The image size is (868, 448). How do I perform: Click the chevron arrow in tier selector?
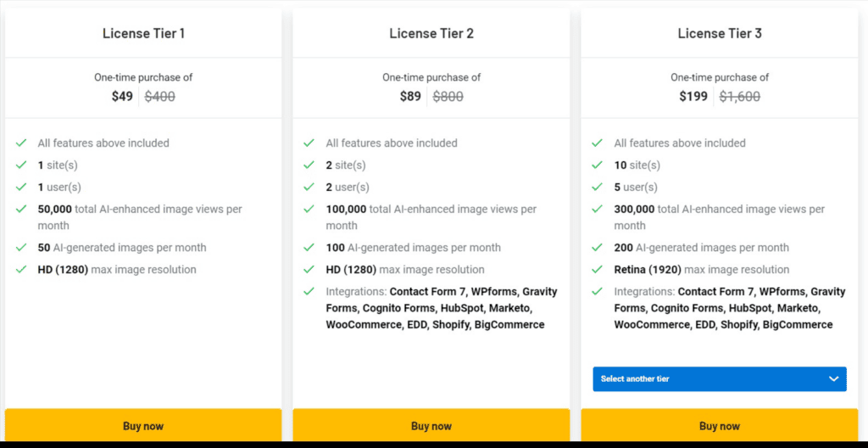point(833,379)
